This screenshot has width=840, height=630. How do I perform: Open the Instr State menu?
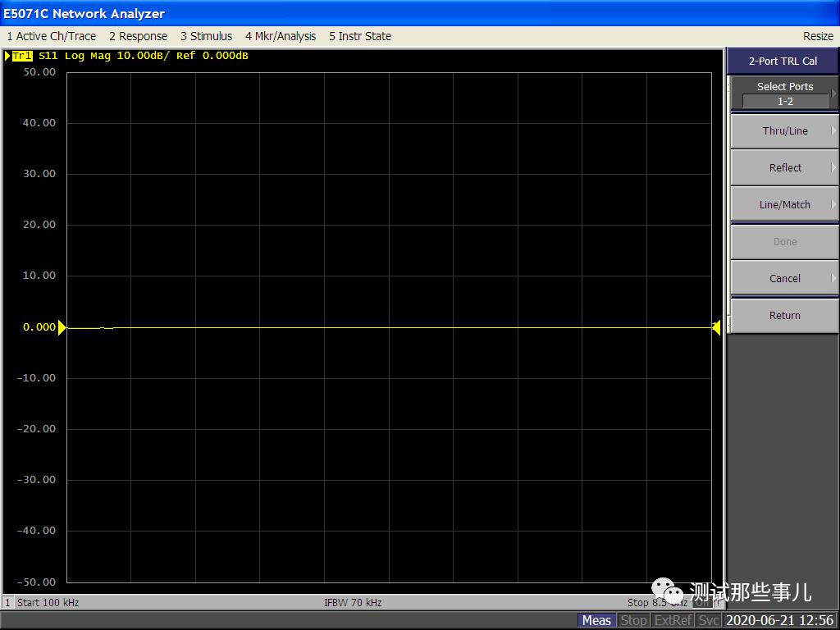click(360, 36)
